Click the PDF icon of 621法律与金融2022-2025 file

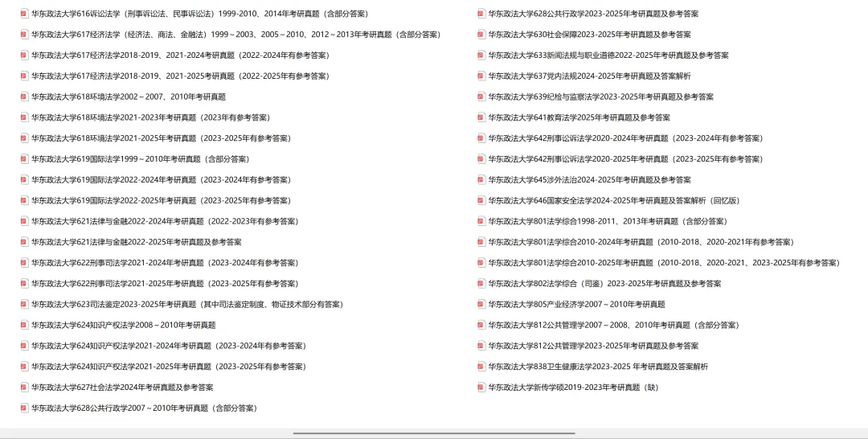(24, 242)
